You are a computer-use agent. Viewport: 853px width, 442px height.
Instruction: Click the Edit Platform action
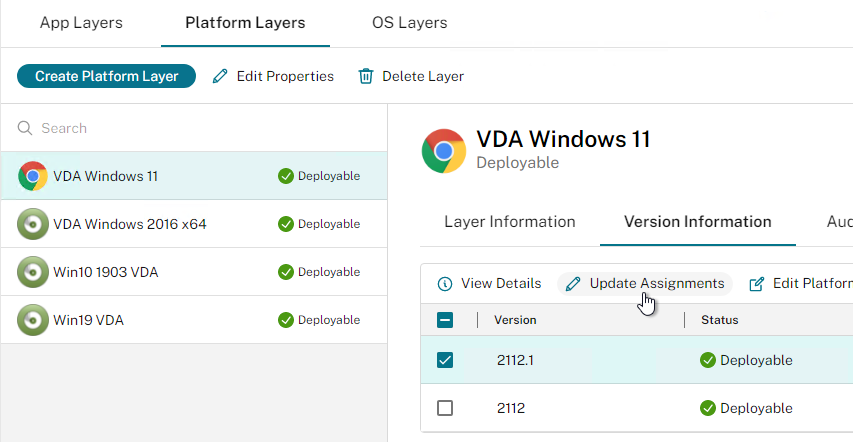pyautogui.click(x=801, y=284)
